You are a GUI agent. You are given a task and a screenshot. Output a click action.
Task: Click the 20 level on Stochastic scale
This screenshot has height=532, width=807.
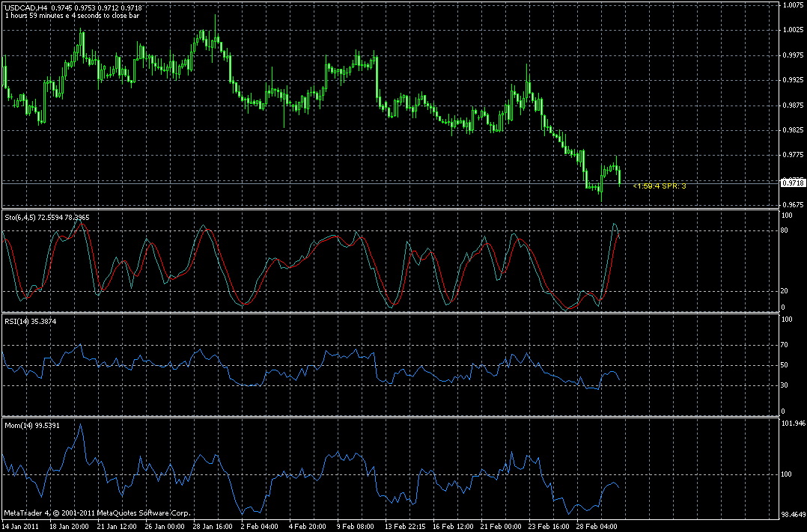point(785,291)
